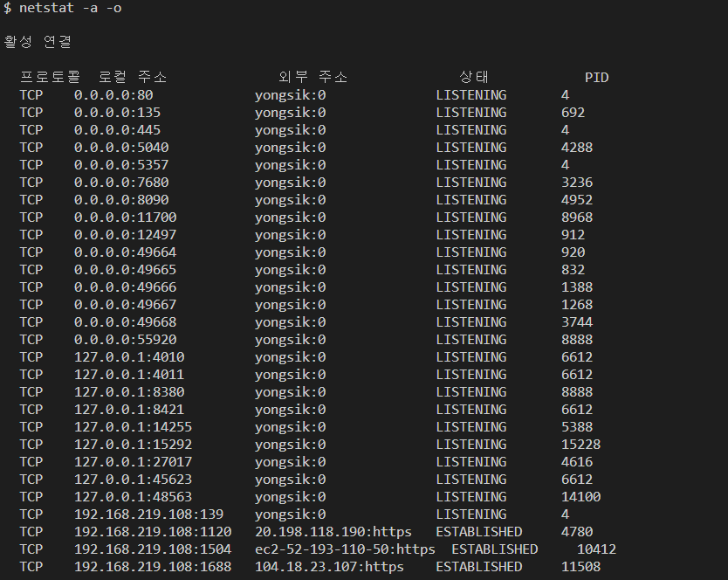Image resolution: width=728 pixels, height=580 pixels.
Task: Click PID value 4288
Action: pos(577,148)
